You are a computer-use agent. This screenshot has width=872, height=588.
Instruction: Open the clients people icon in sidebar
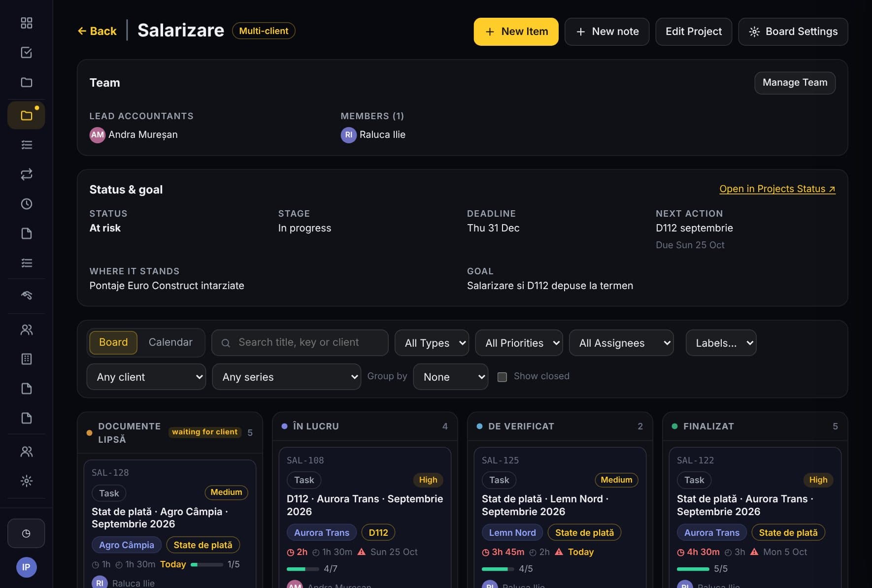[26, 329]
